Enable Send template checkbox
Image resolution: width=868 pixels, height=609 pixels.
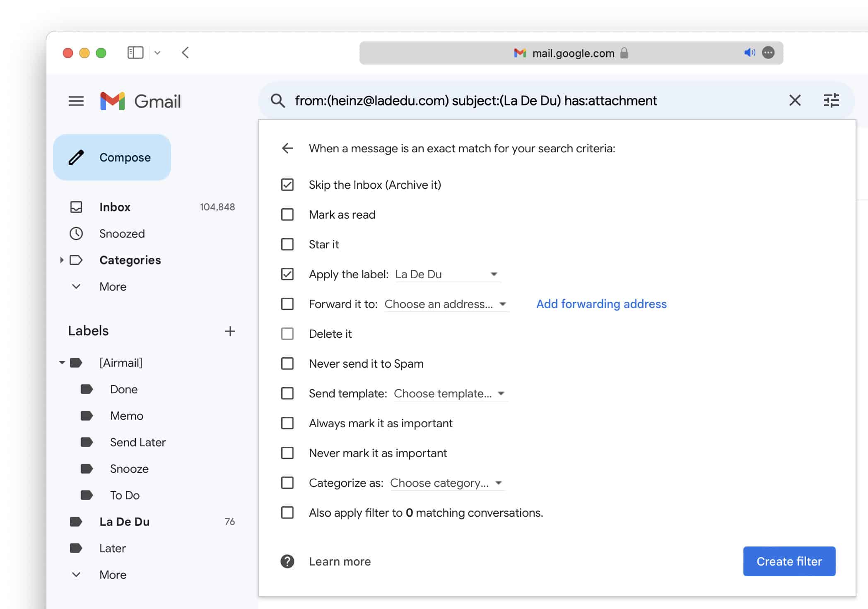click(x=287, y=393)
